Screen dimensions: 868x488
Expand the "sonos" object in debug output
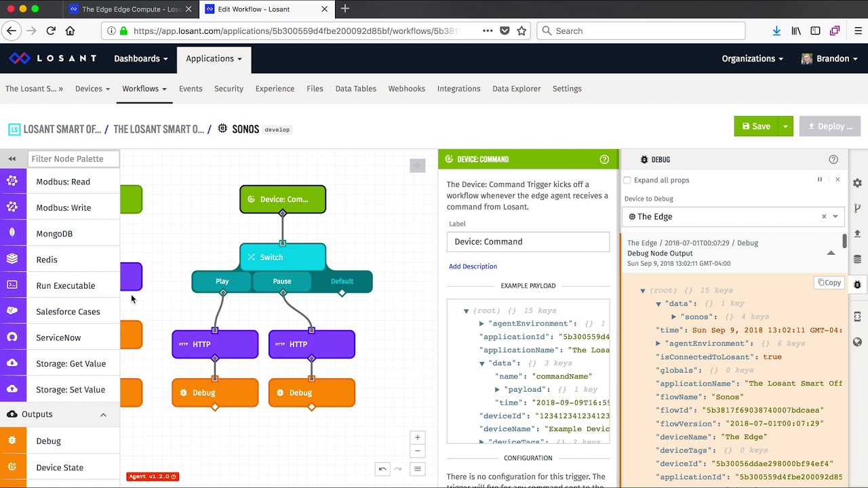point(673,317)
